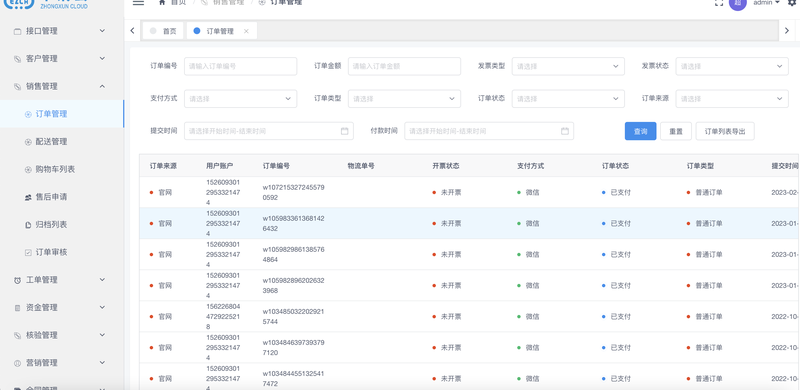Click the 营销管理 sidebar icon

click(17, 363)
